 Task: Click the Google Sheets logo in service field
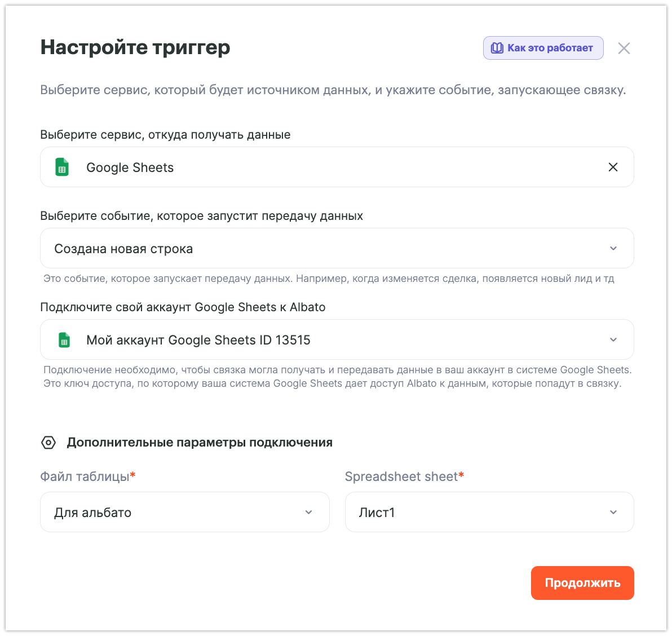tap(62, 167)
